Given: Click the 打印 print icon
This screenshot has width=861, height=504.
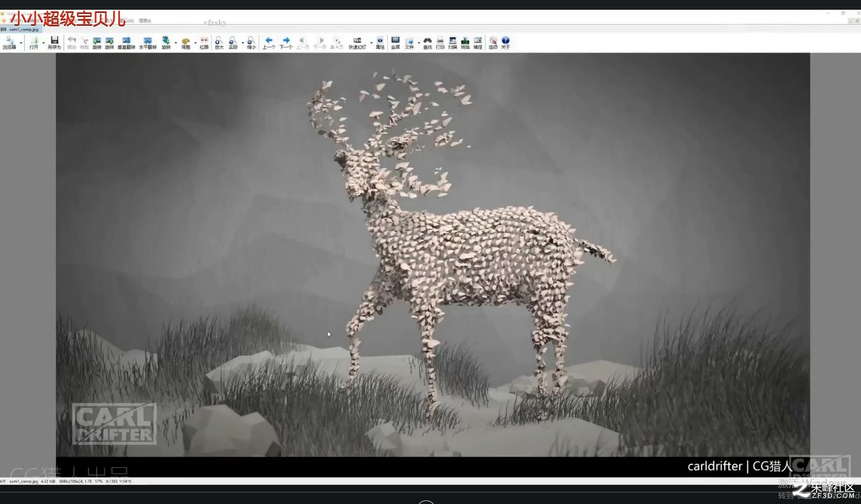Looking at the screenshot, I should [440, 43].
